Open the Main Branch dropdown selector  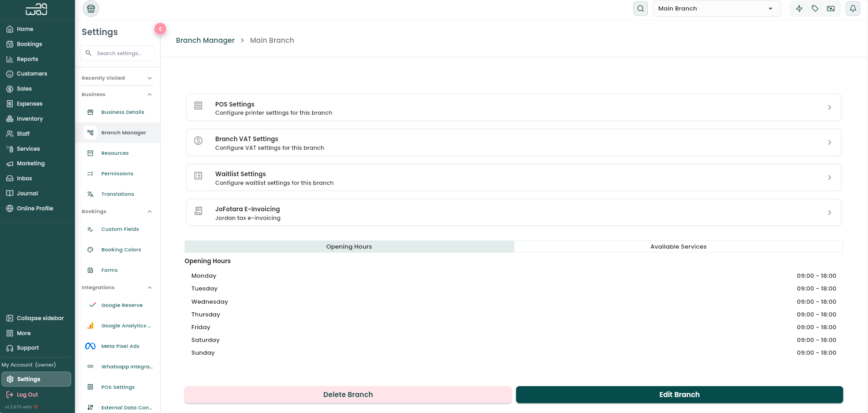717,9
